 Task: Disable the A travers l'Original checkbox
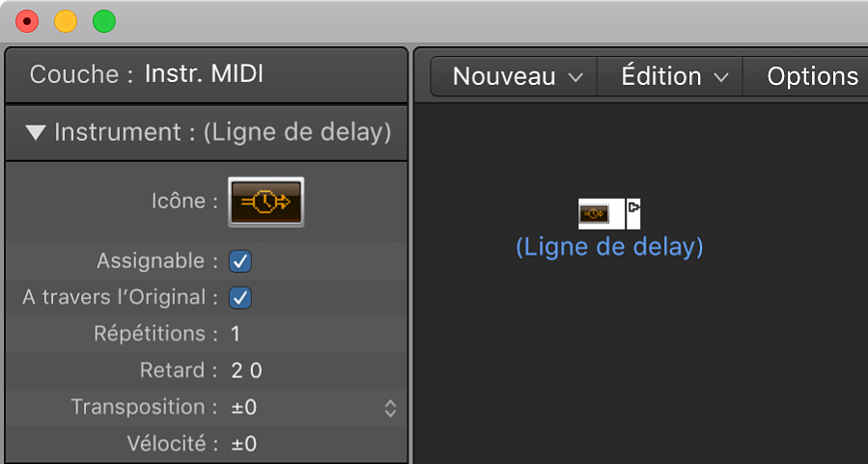[240, 297]
